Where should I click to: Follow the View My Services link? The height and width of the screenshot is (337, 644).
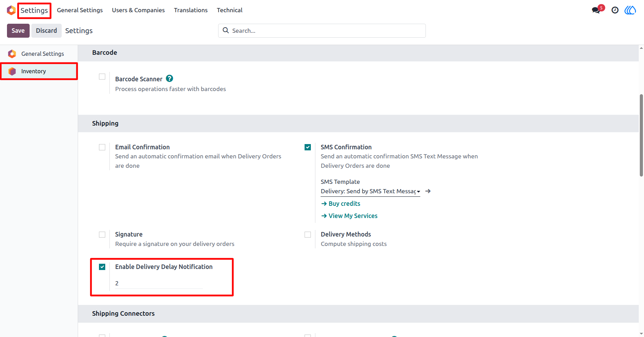pyautogui.click(x=349, y=216)
